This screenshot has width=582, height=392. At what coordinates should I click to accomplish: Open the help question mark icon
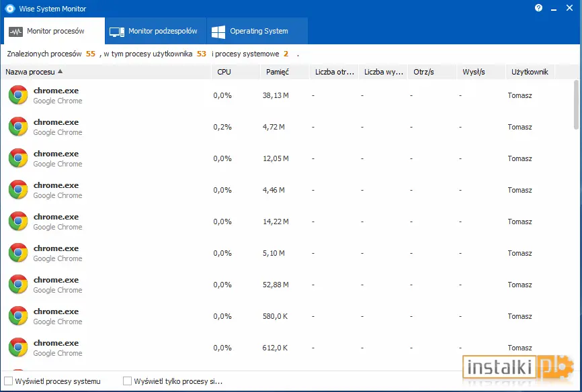[x=538, y=8]
